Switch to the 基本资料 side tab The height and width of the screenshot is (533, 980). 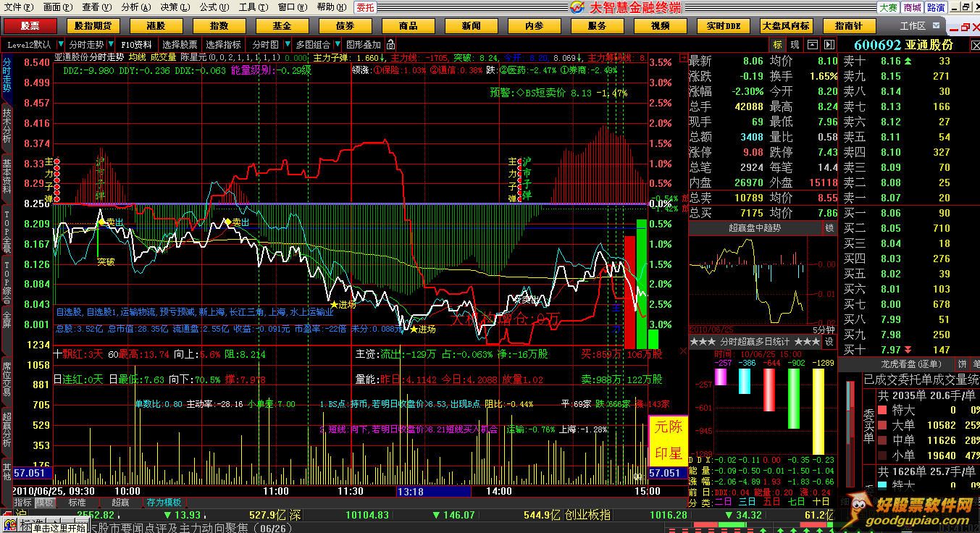(x=7, y=176)
